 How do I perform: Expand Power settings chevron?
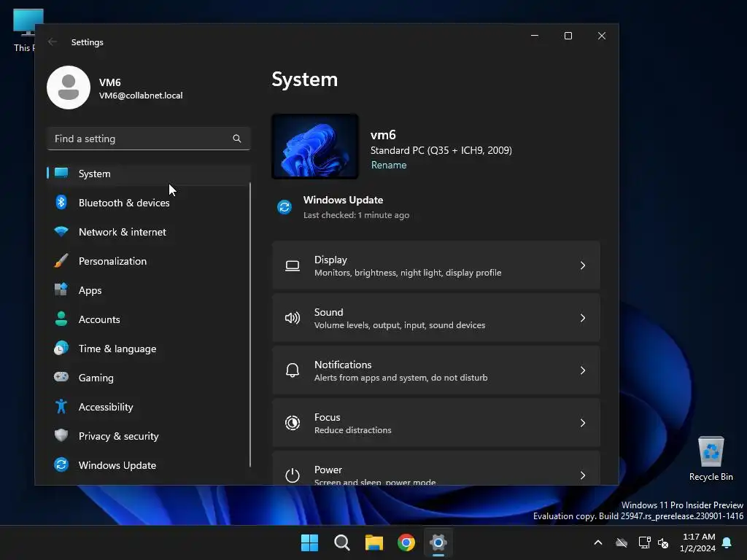pos(583,475)
